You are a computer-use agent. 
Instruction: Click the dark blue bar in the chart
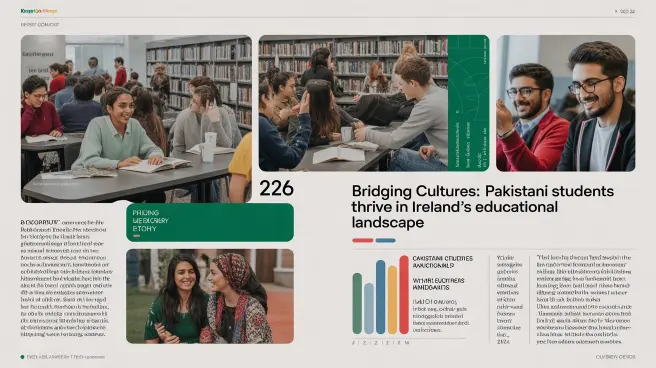point(380,297)
